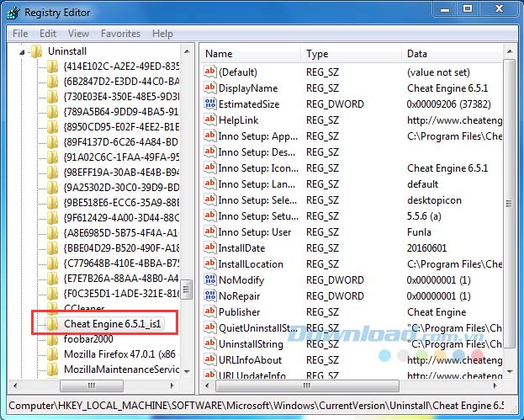Screen dimensions: 524x420
Task: Click the Inno Setup: App... value icon
Action: coord(210,136)
